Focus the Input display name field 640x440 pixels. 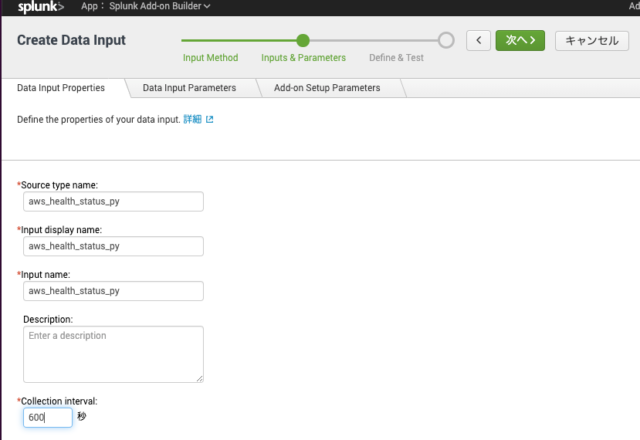113,246
